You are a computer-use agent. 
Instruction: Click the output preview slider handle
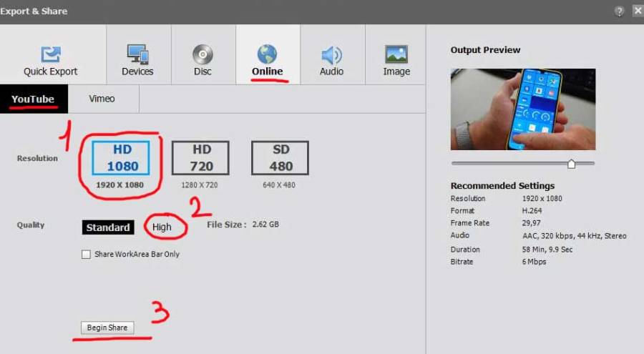571,164
